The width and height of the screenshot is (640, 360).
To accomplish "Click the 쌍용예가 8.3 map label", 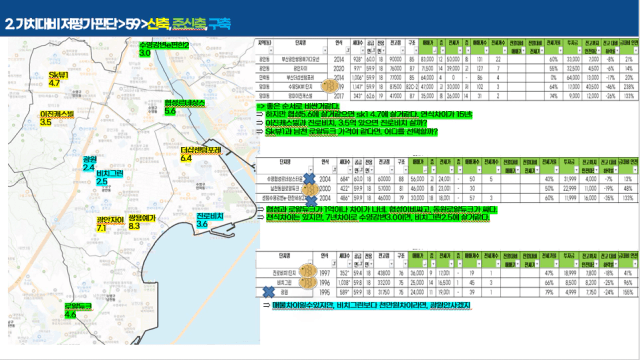I will (142, 222).
